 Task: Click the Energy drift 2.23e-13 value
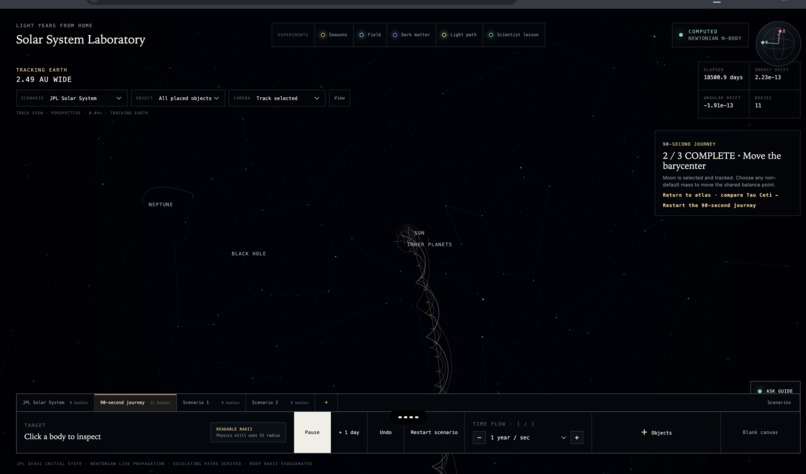tap(767, 77)
